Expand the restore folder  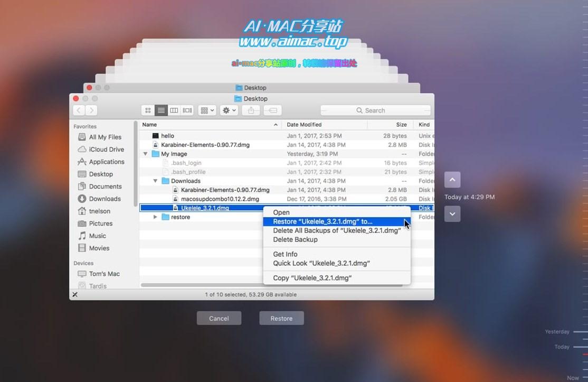[x=155, y=217]
